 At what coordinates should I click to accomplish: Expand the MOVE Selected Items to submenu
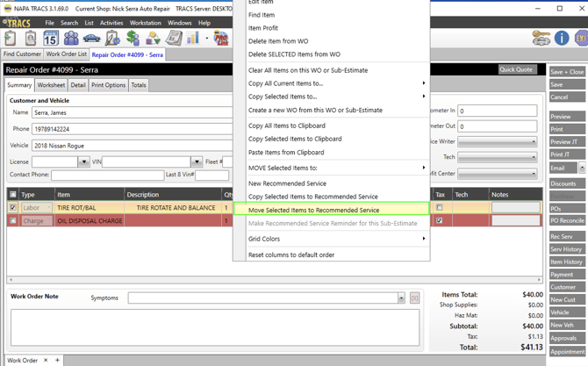424,168
